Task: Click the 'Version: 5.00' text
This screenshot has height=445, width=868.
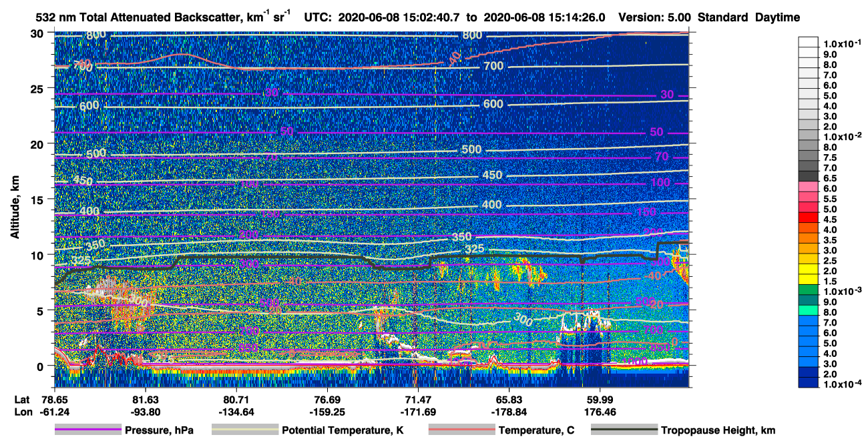Action: [x=654, y=17]
